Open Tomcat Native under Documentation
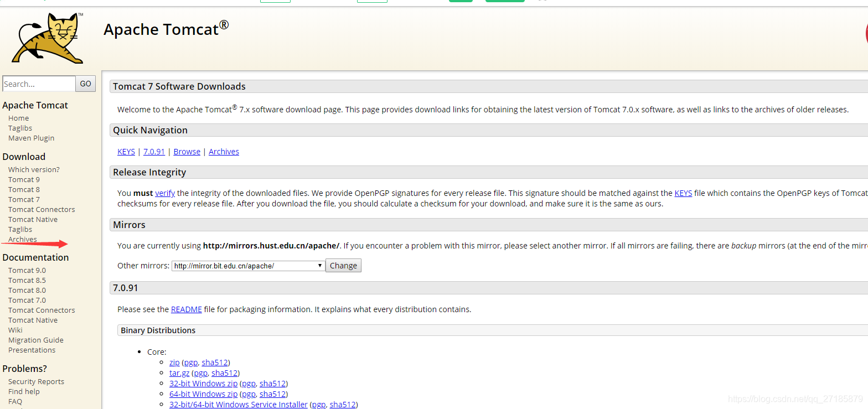Screen dimensions: 868x409 pos(33,320)
